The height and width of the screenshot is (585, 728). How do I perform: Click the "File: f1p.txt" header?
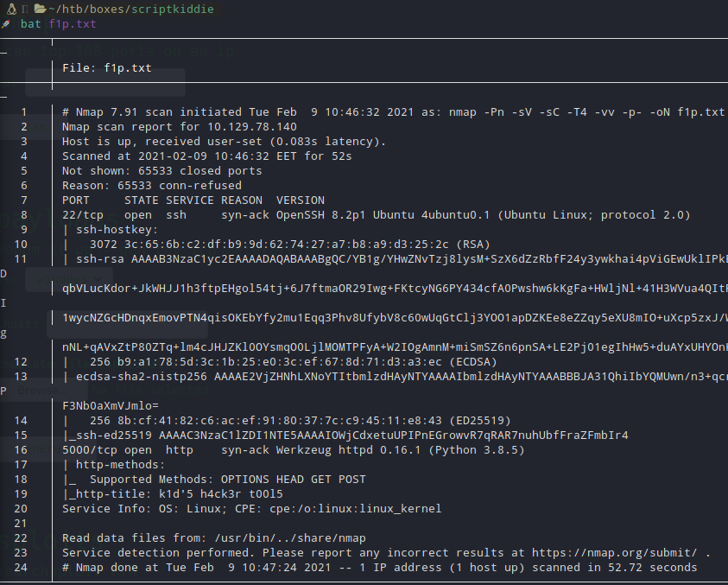[x=107, y=68]
